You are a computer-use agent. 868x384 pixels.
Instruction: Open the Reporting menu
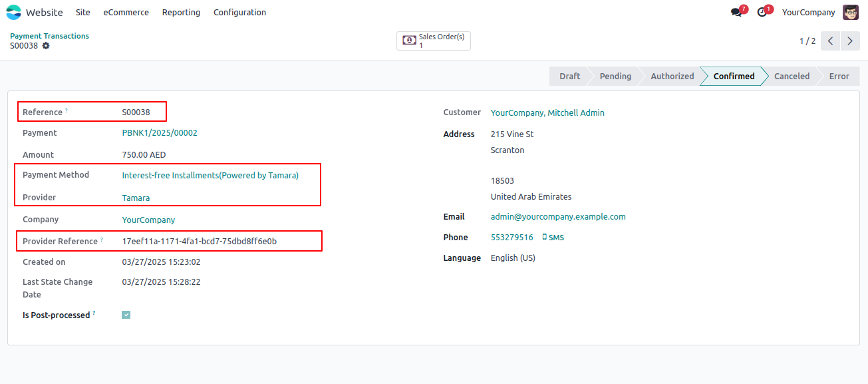181,12
